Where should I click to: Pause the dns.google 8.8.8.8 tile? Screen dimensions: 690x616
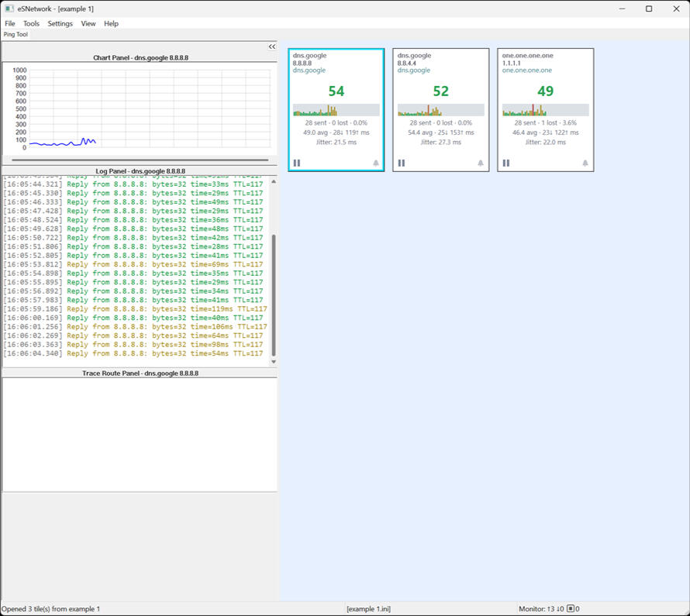(x=297, y=163)
